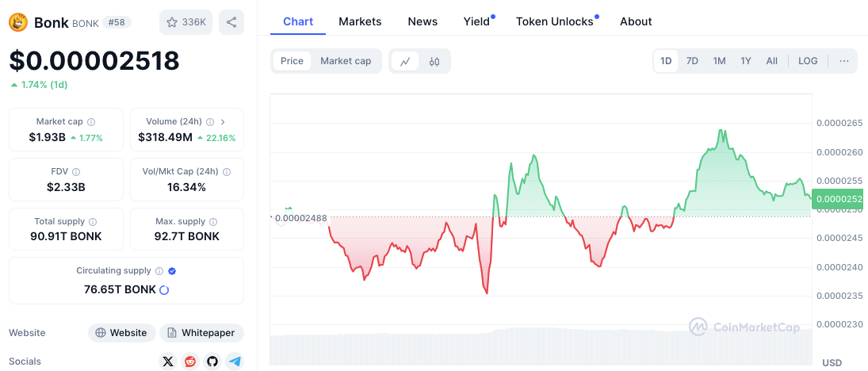The width and height of the screenshot is (868, 371).
Task: Click the $1.93B market cap value
Action: pos(47,137)
